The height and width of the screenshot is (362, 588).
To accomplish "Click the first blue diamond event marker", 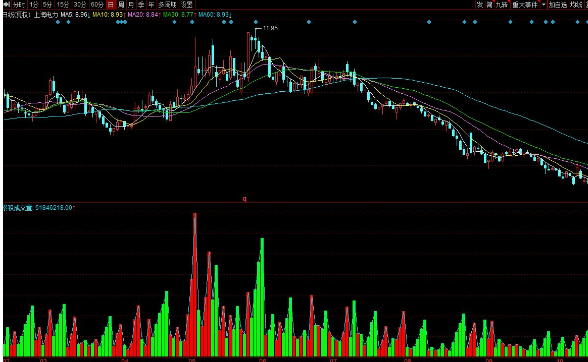I will click(x=57, y=22).
